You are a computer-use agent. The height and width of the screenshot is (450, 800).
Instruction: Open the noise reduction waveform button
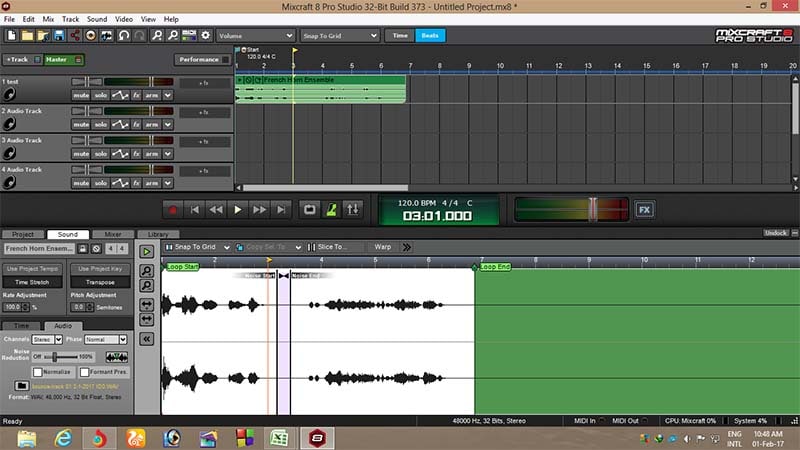tap(117, 357)
